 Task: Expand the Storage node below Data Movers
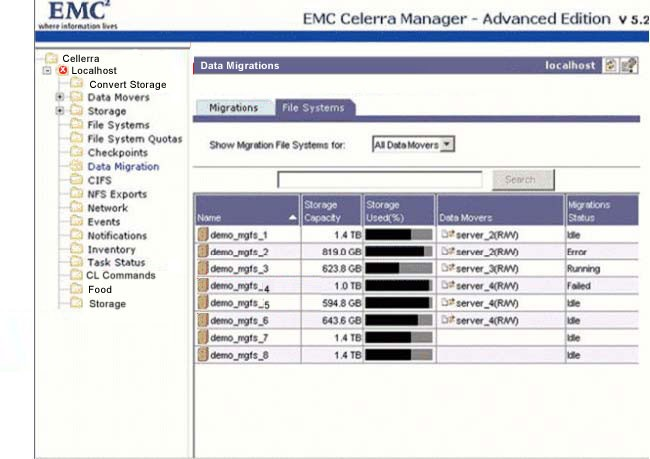tap(60, 111)
